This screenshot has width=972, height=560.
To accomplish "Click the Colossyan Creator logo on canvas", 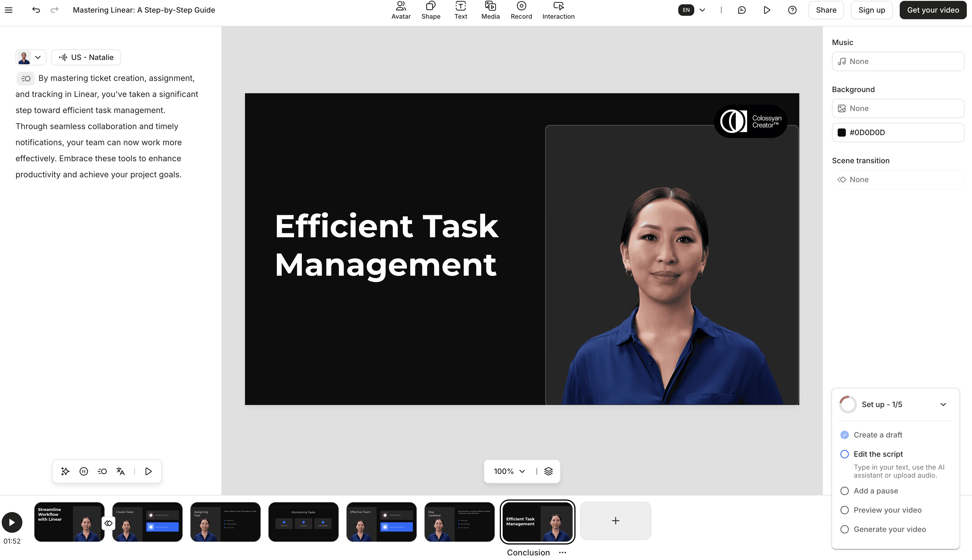I will pyautogui.click(x=751, y=122).
